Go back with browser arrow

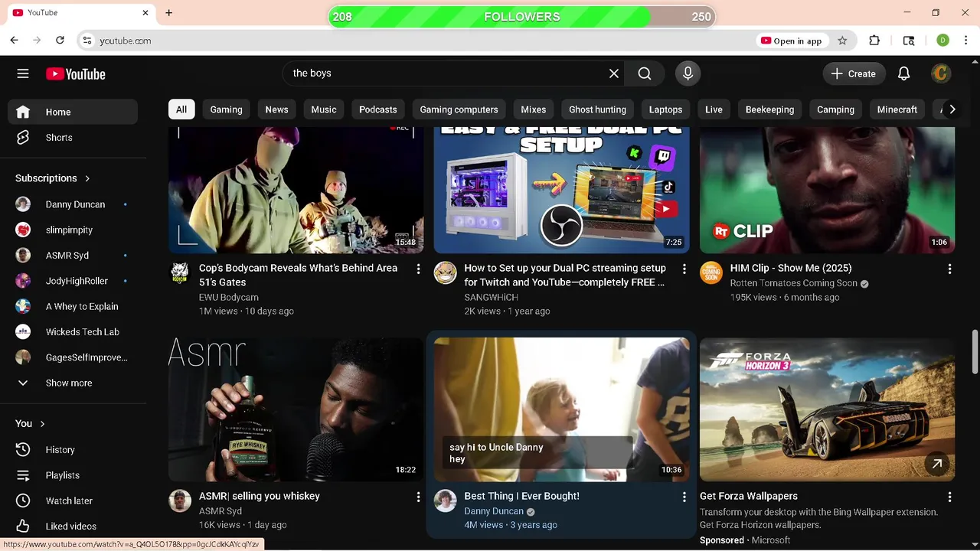(x=15, y=41)
